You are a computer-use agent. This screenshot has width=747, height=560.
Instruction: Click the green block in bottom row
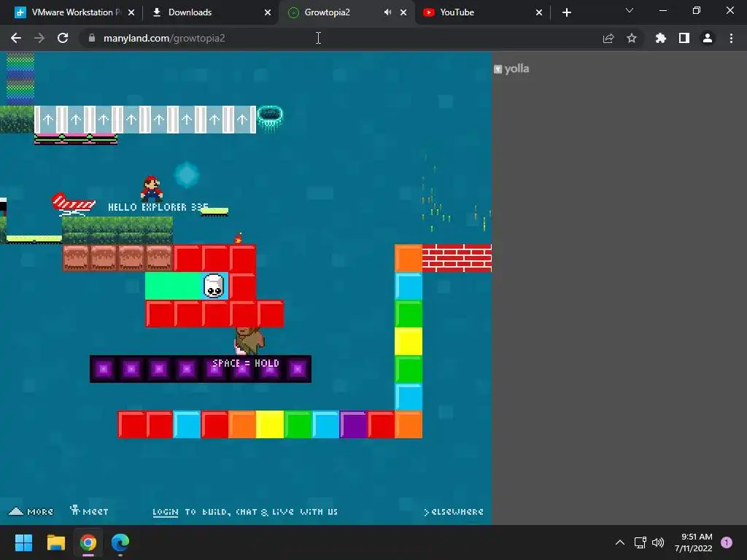298,425
